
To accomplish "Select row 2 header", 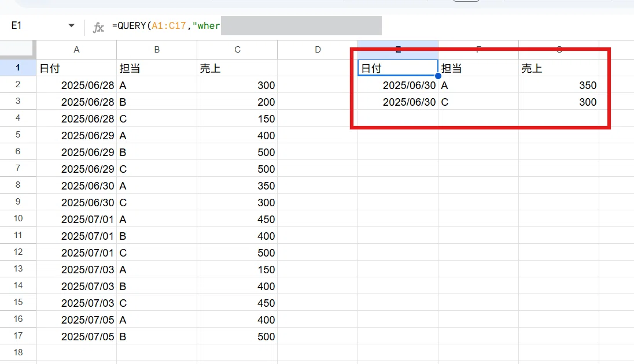I will click(18, 84).
